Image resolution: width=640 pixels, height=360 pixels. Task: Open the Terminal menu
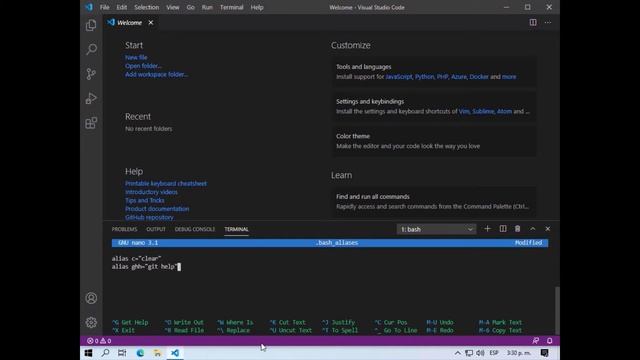(x=231, y=7)
